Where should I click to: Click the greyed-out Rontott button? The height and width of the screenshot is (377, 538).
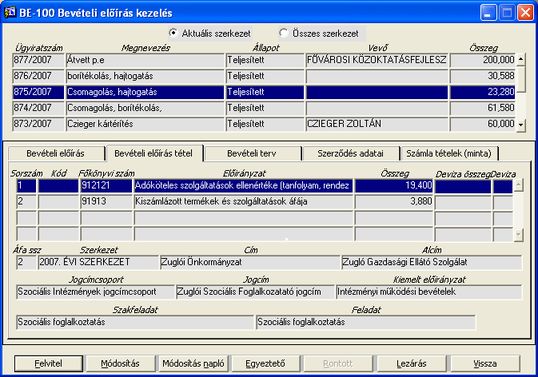click(338, 363)
